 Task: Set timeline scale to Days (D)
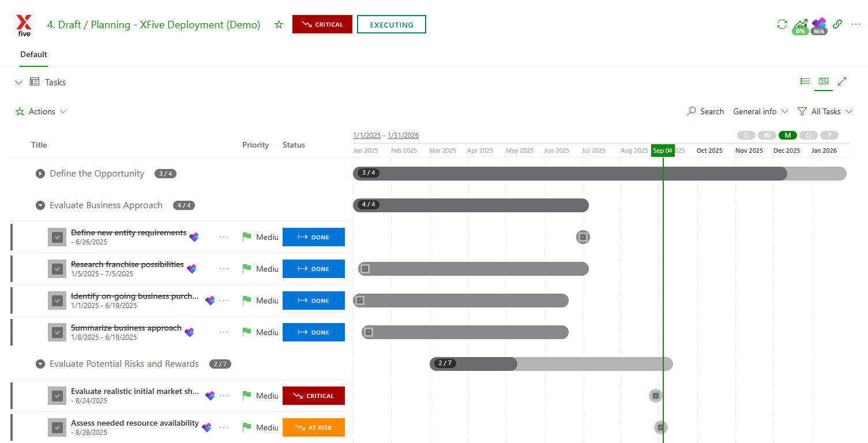746,135
